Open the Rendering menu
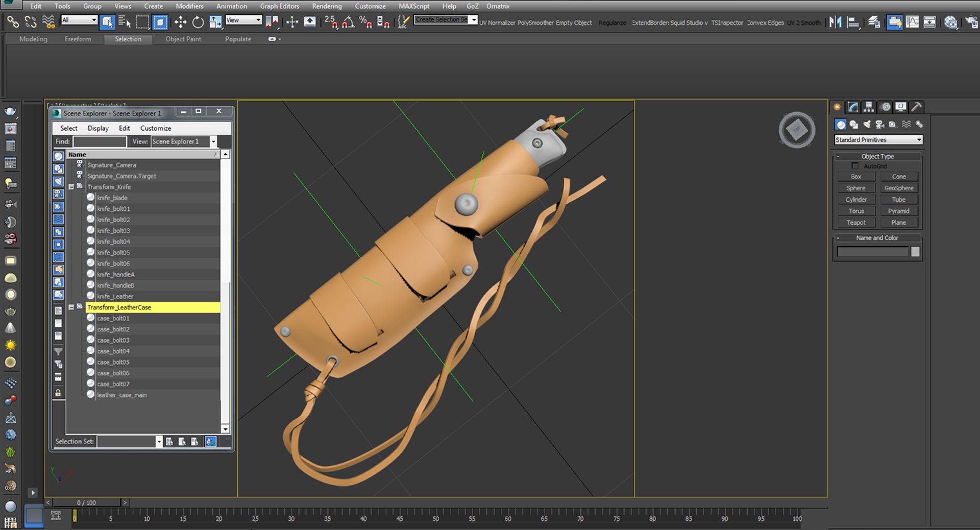 click(327, 6)
